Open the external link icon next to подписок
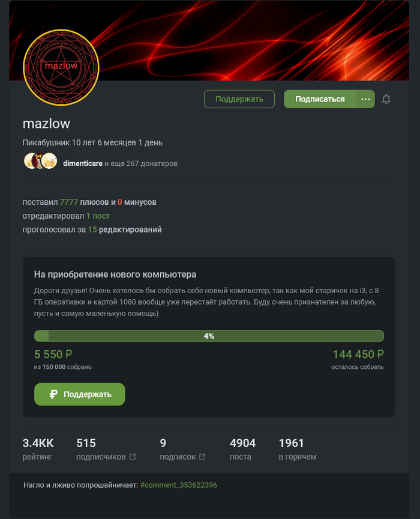 coord(202,457)
